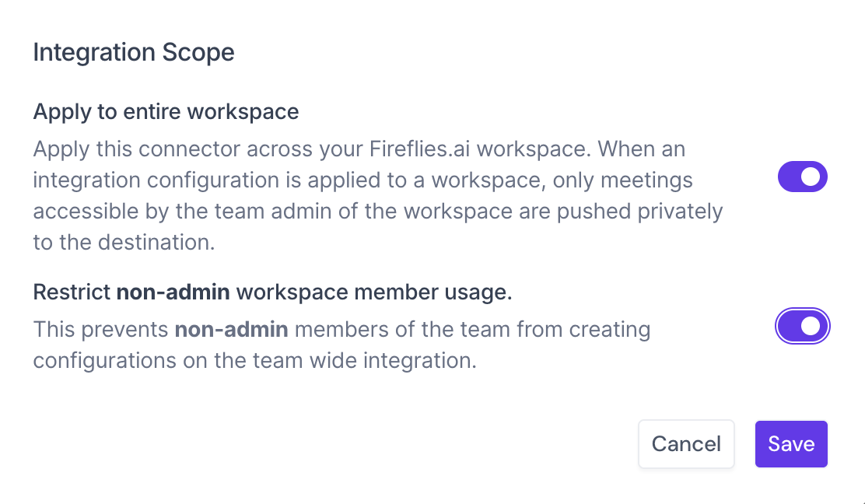Screen dimensions: 865x504
Task: Switch off the non-admin restriction control
Action: [802, 326]
